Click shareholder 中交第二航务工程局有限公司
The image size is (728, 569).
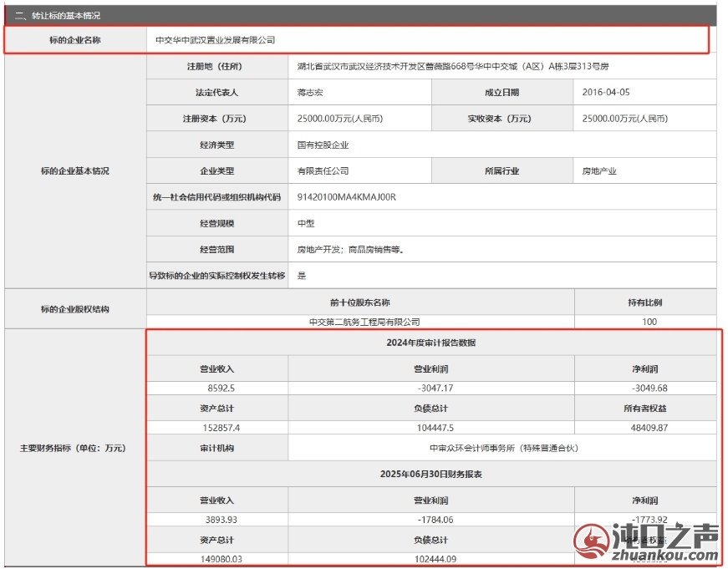[364, 322]
